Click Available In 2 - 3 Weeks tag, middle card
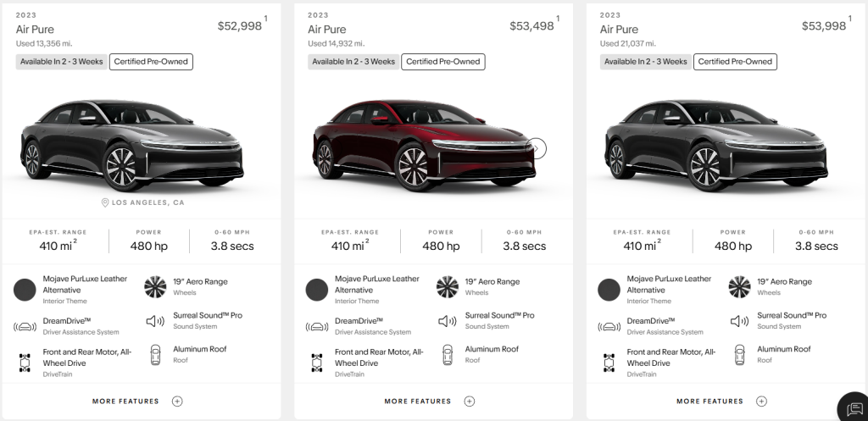 click(x=353, y=62)
